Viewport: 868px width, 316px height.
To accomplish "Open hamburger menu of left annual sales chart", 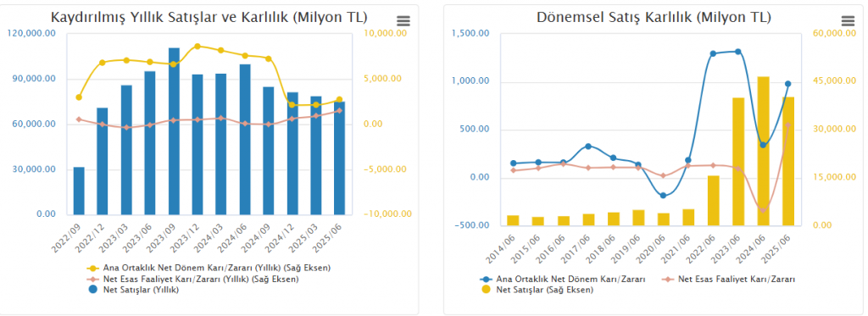I will coord(403,21).
